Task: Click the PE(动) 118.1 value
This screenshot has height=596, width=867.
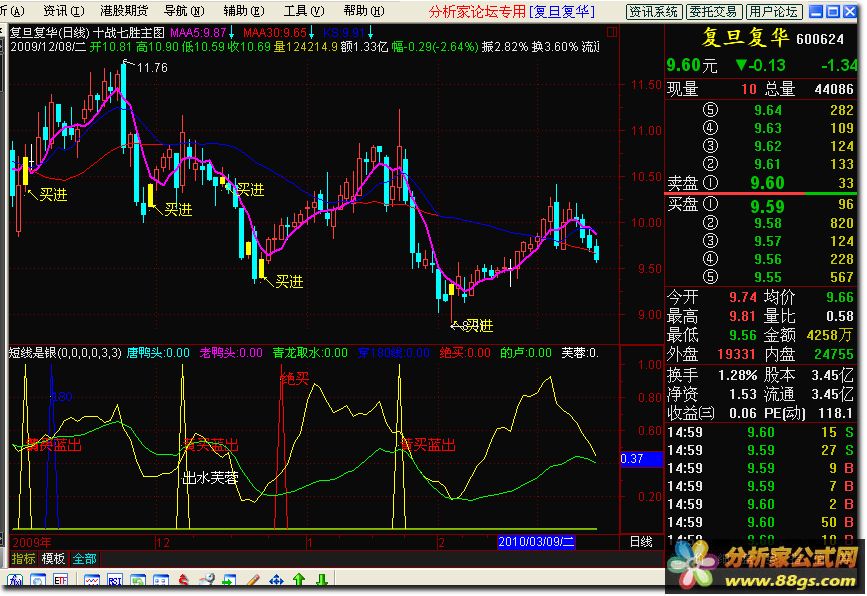Action: click(x=836, y=413)
